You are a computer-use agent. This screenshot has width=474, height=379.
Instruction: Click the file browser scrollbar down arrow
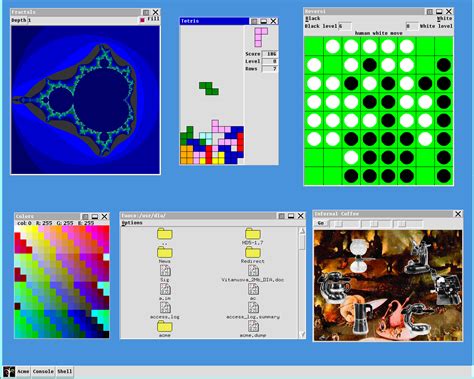(x=302, y=334)
